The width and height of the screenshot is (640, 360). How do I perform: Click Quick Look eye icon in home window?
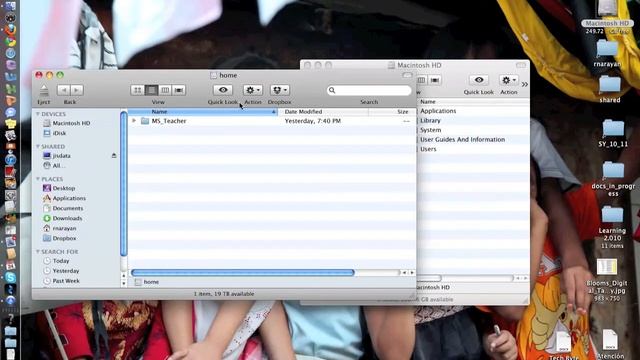pyautogui.click(x=223, y=90)
